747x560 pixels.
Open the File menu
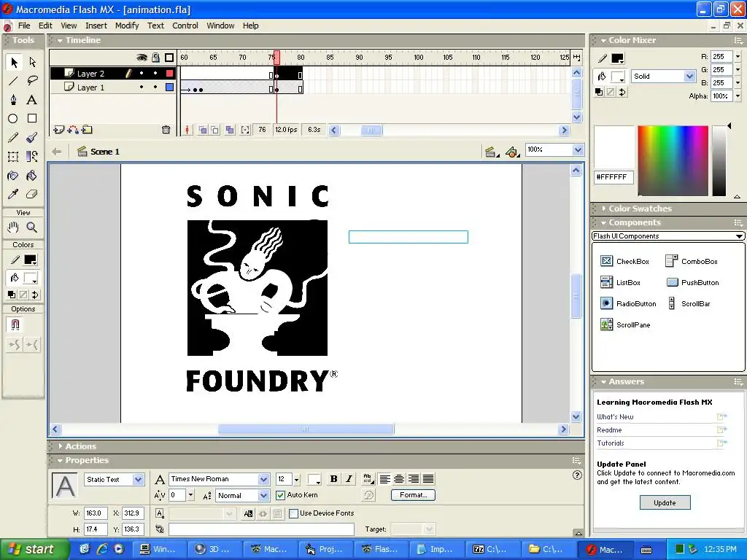click(x=24, y=26)
